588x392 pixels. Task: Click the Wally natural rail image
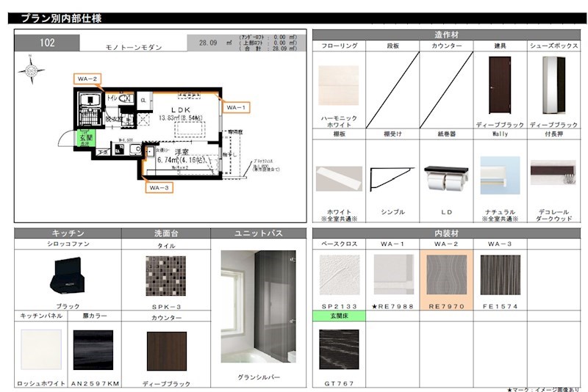pos(500,176)
